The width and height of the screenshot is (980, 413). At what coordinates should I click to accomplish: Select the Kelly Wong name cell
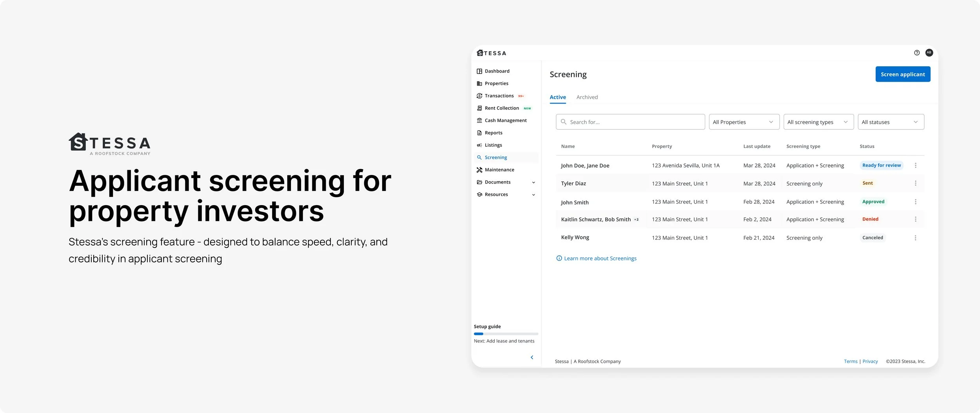(x=575, y=237)
